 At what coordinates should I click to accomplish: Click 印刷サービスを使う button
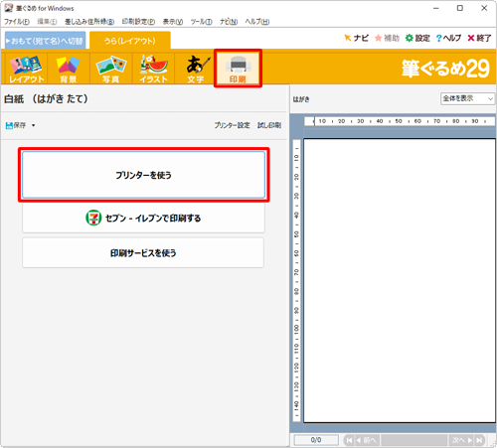click(143, 253)
